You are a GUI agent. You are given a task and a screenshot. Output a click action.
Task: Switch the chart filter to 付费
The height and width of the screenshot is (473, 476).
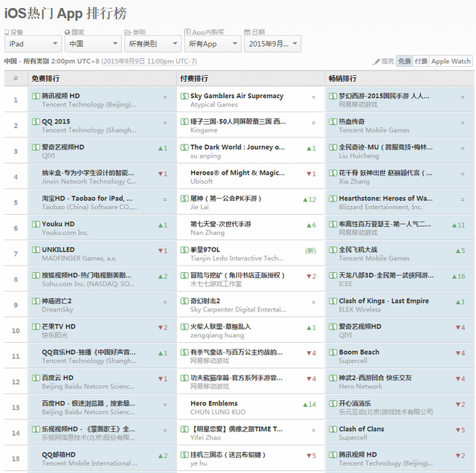[421, 61]
